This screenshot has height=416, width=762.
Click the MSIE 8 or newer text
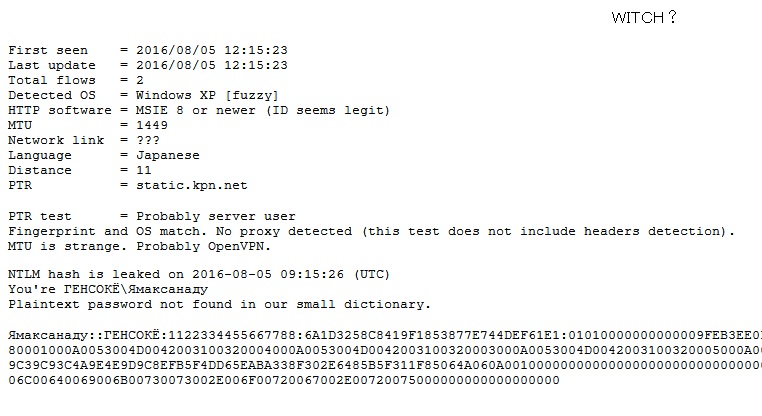(x=197, y=110)
